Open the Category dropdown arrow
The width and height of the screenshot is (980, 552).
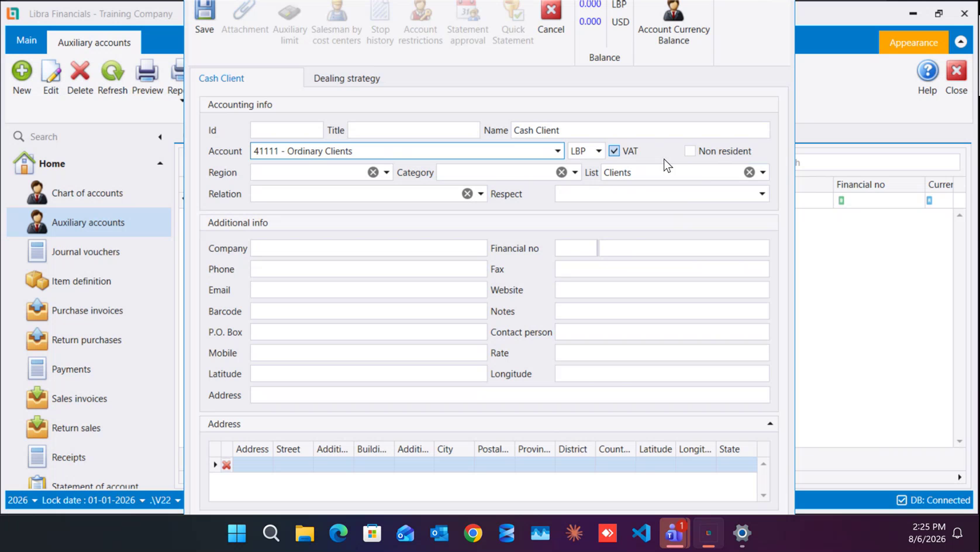point(575,172)
